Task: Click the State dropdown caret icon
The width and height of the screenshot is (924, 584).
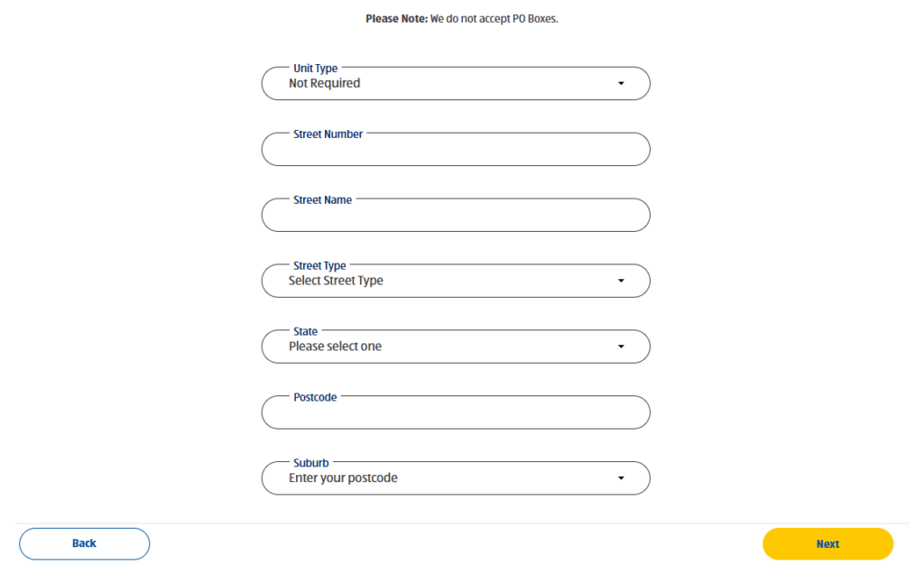Action: (621, 347)
